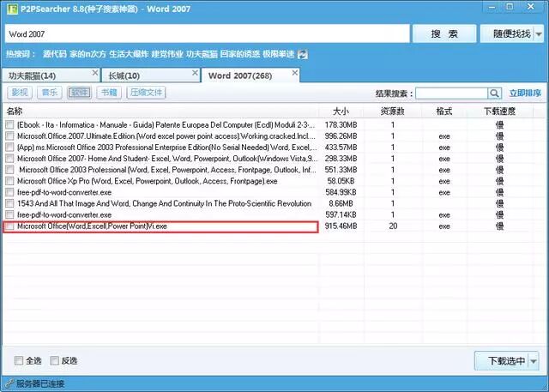Click the 结果搜索 filter input field
Viewport: 549px width, 392px height.
point(452,93)
